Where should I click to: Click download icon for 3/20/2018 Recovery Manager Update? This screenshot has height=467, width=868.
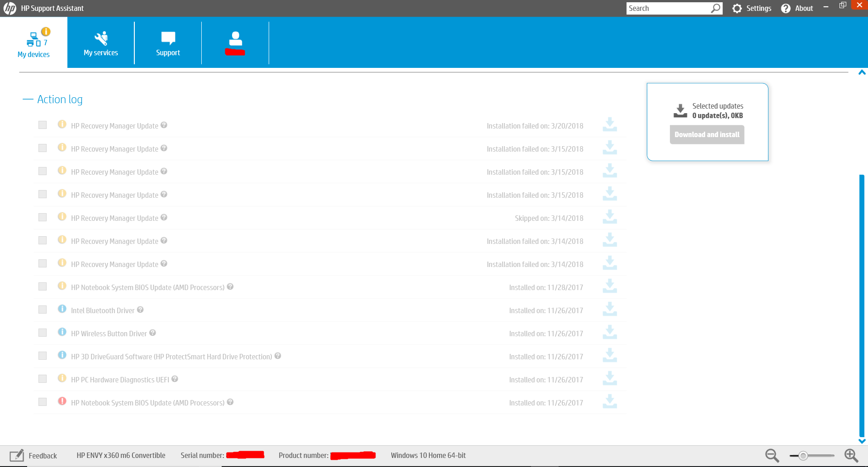pos(610,124)
